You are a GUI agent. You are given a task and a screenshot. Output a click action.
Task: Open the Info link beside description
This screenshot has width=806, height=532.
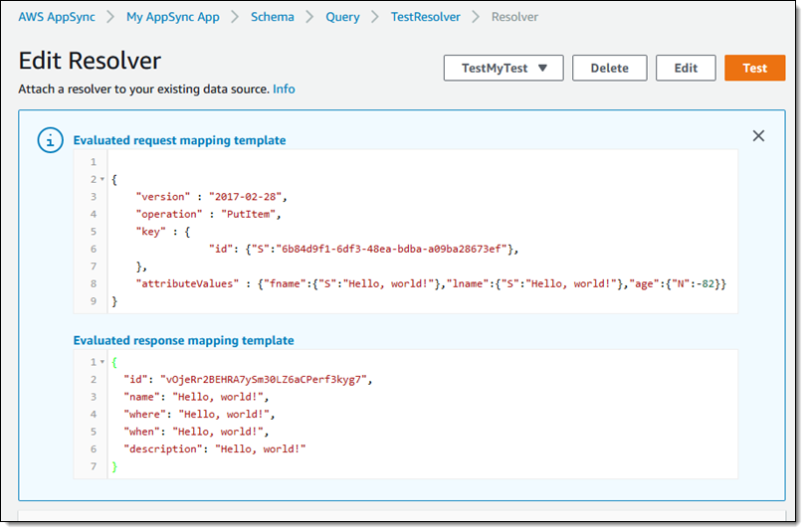pyautogui.click(x=284, y=89)
